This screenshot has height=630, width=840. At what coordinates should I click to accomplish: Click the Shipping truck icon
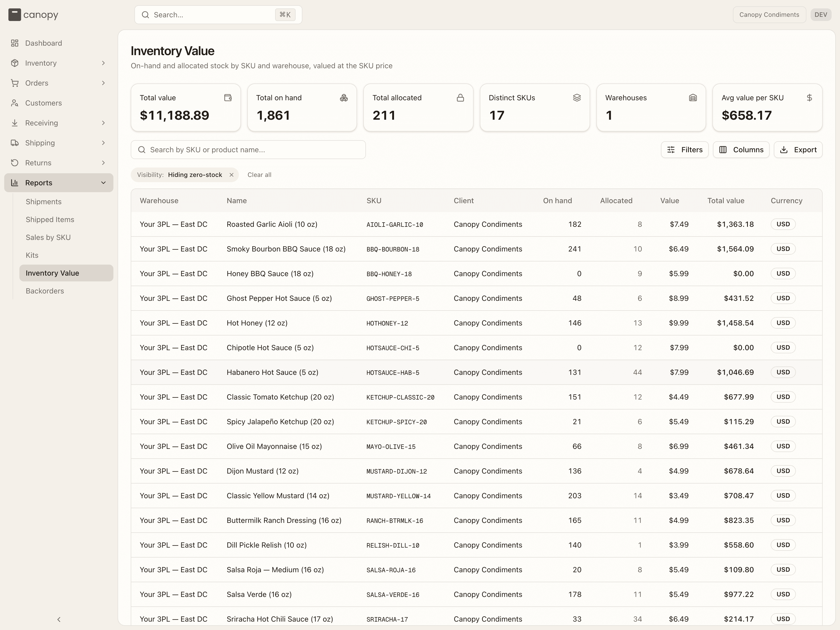[x=15, y=143]
